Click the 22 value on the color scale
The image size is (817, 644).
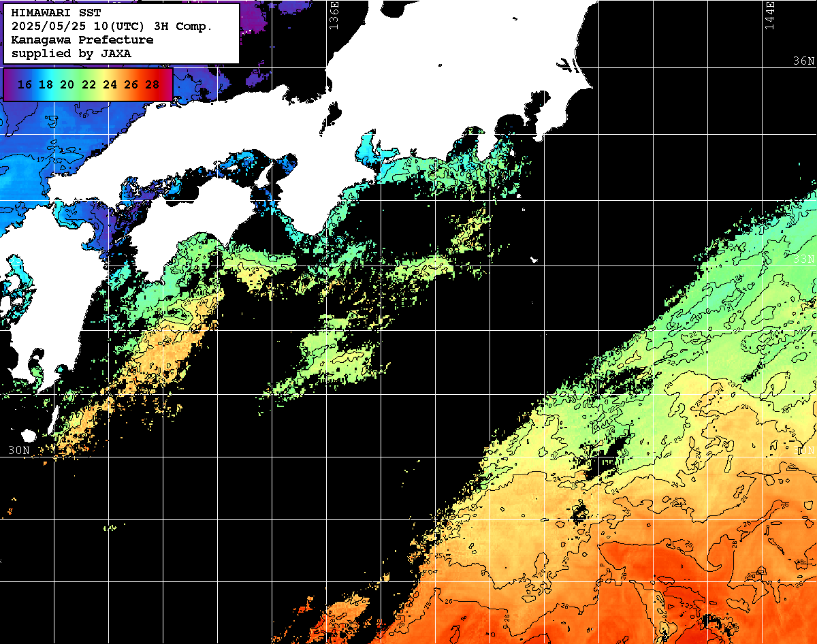coord(89,84)
